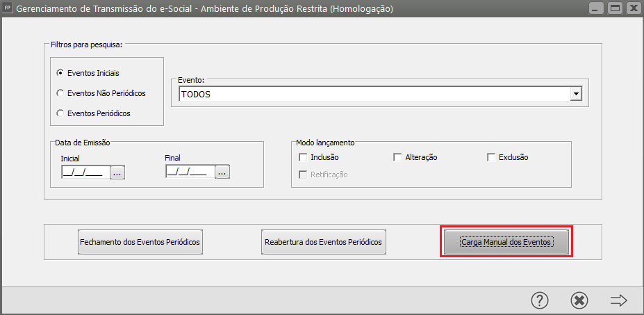Select Eventos Periódicos radio option
The height and width of the screenshot is (315, 644).
(x=60, y=113)
